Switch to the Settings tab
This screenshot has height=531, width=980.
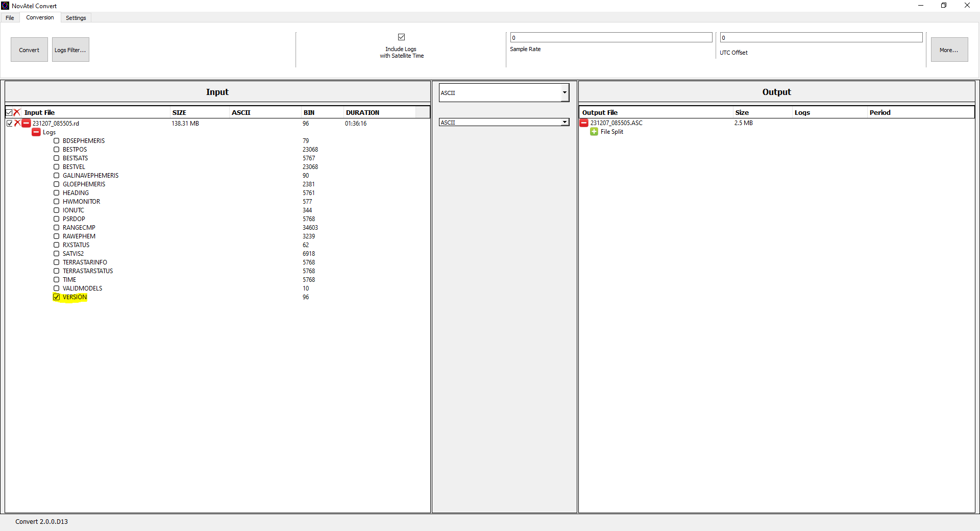click(x=76, y=18)
